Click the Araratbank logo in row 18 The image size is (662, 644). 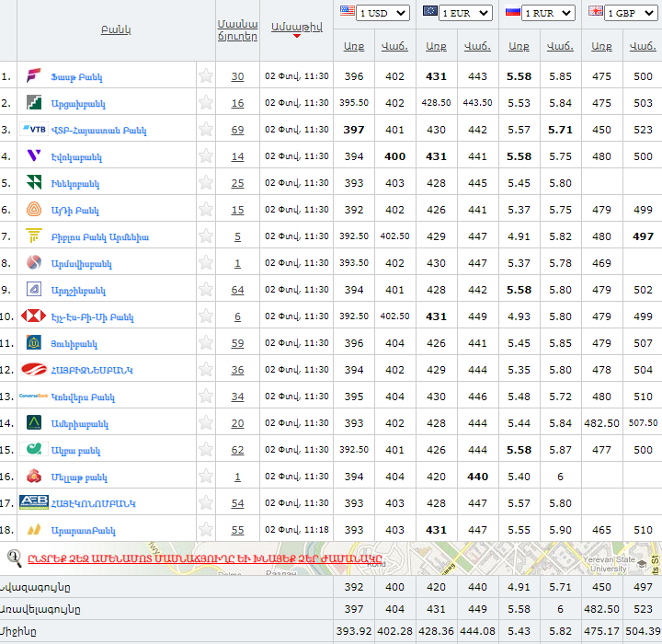34,529
